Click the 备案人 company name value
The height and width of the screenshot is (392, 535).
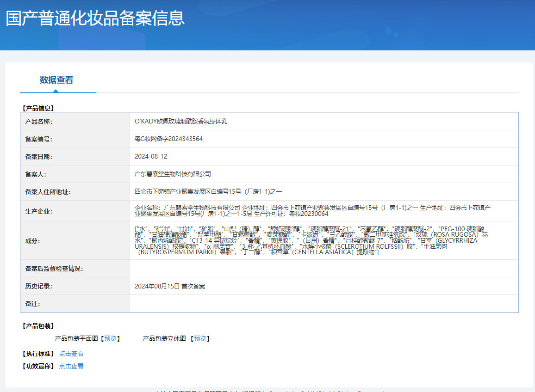[173, 174]
